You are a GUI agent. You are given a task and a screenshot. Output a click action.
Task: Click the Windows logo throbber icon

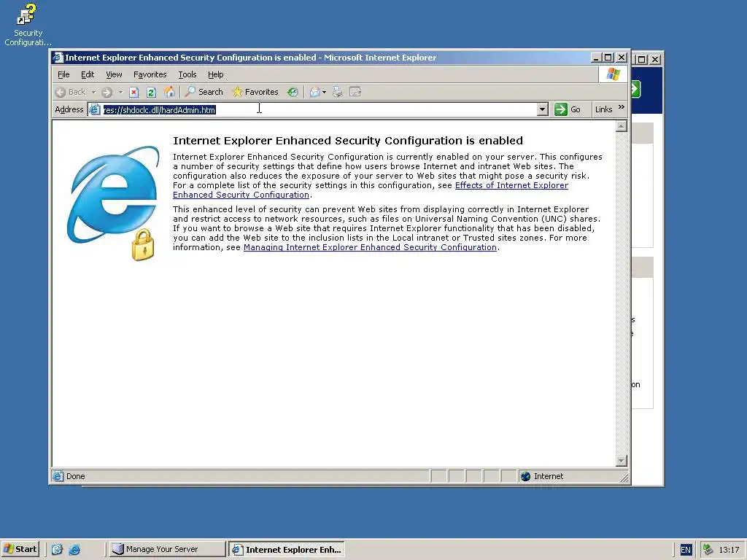pos(613,74)
